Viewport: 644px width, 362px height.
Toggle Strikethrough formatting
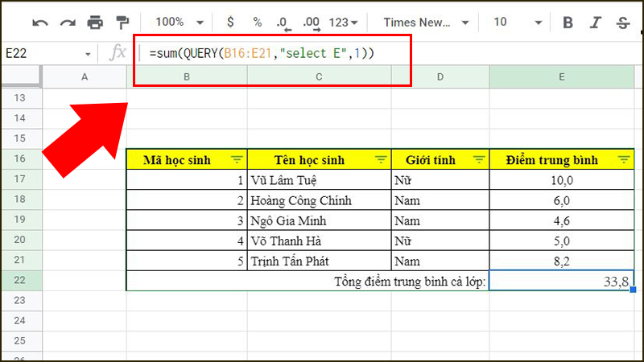pos(623,23)
